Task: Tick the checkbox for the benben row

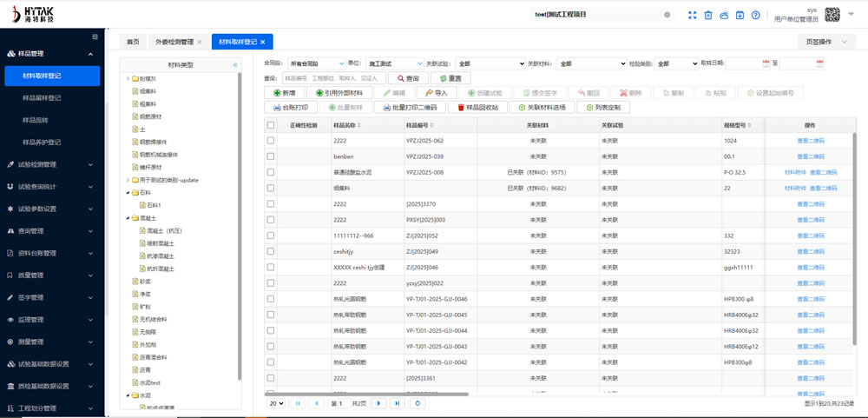Action: (x=271, y=156)
